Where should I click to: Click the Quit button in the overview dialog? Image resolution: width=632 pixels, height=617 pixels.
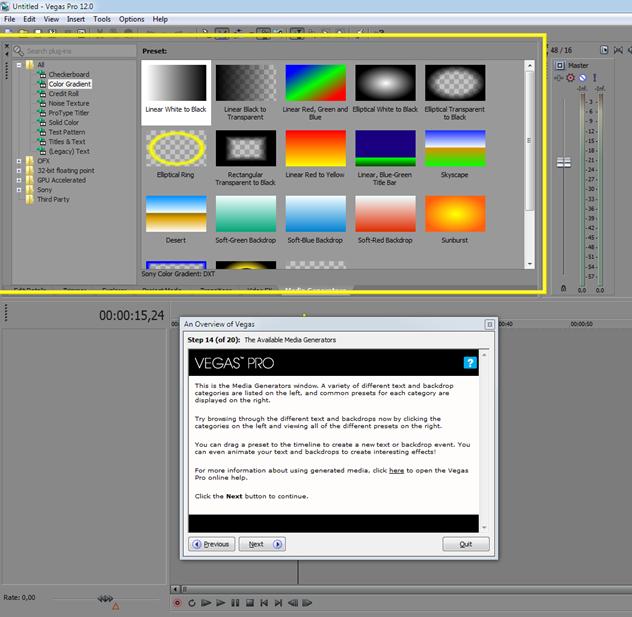(x=466, y=544)
